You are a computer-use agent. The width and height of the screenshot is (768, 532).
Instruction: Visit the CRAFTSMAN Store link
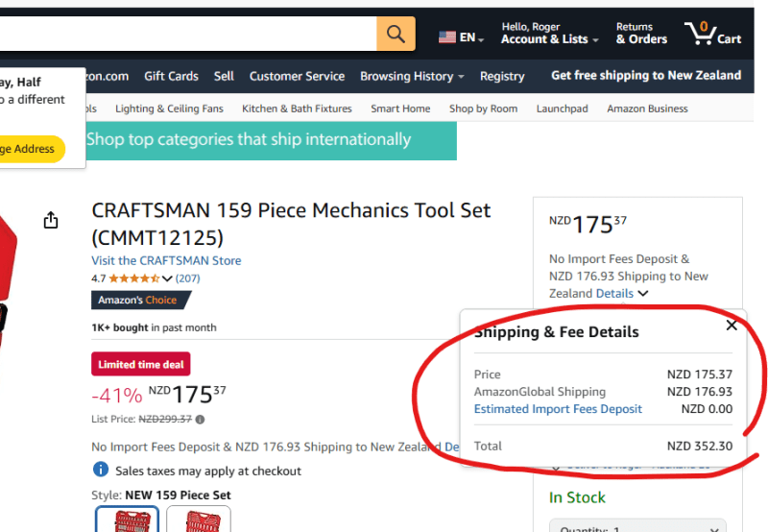pyautogui.click(x=166, y=260)
